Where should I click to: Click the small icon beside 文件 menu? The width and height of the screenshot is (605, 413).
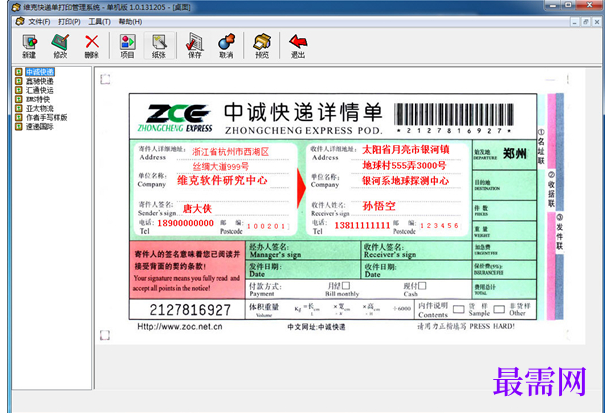[x=20, y=22]
